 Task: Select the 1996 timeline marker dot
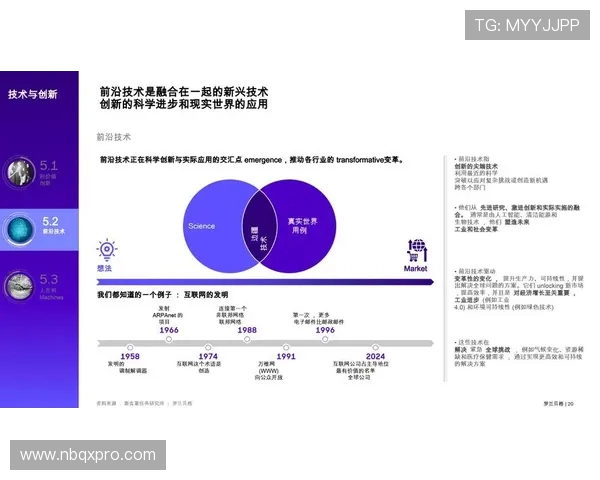(325, 339)
